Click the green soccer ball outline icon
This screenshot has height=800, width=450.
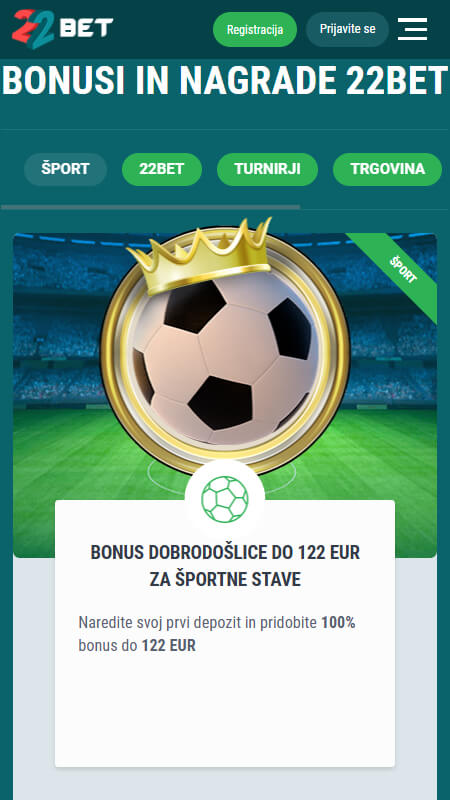coord(224,499)
